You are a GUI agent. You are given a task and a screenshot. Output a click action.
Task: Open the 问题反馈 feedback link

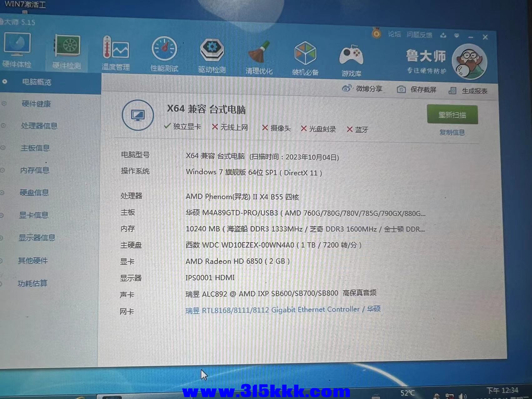[x=419, y=35]
